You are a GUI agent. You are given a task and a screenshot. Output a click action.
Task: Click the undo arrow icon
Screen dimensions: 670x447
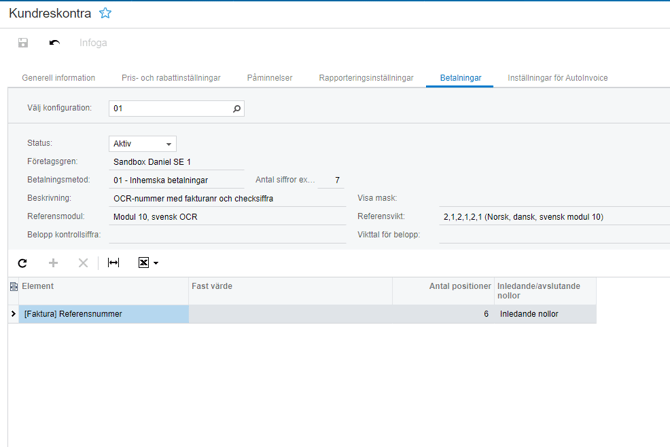click(x=54, y=43)
